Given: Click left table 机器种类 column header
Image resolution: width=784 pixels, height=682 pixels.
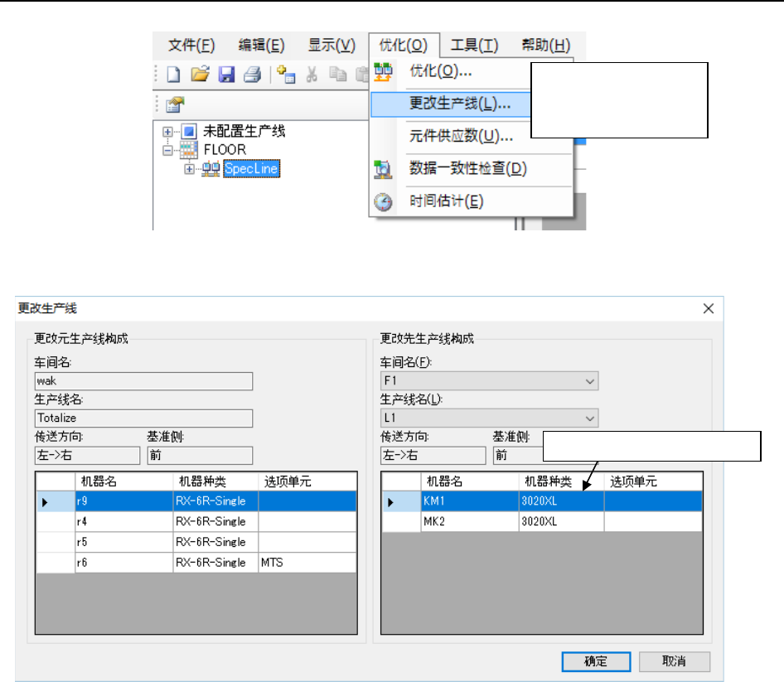Looking at the screenshot, I should (215, 482).
